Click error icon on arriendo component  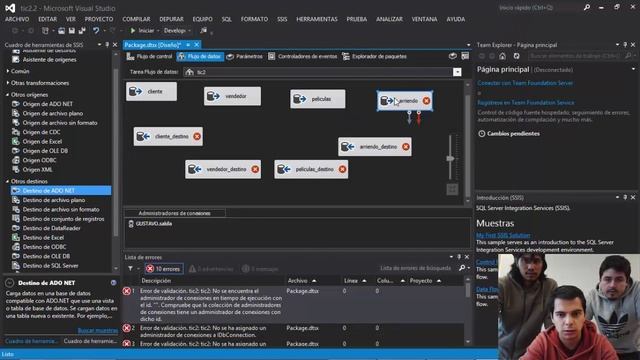(426, 100)
